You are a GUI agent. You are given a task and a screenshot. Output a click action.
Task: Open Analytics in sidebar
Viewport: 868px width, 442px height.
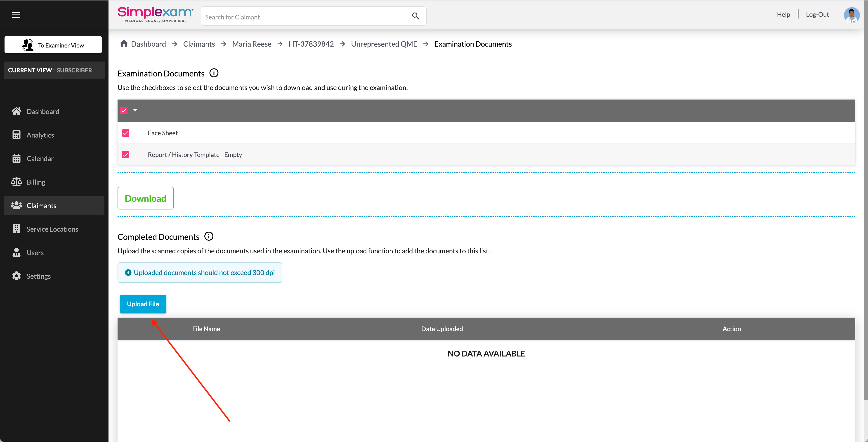[40, 135]
